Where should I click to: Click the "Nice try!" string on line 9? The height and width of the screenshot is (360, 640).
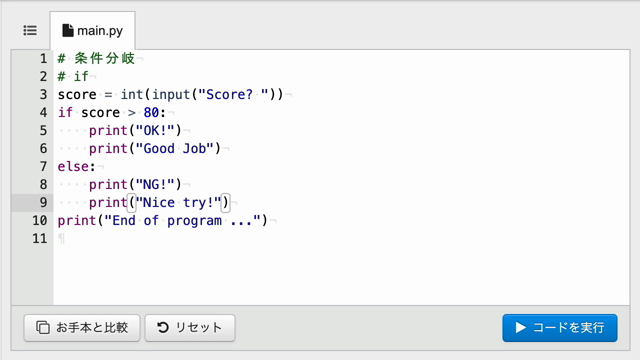[178, 202]
